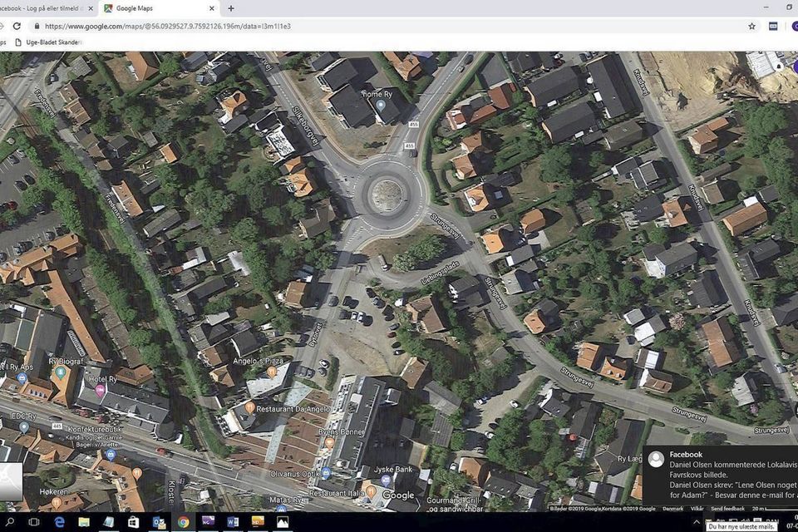Viewport: 798px width, 532px height.
Task: Click the pink Hotel Ry marker
Action: coord(100,391)
